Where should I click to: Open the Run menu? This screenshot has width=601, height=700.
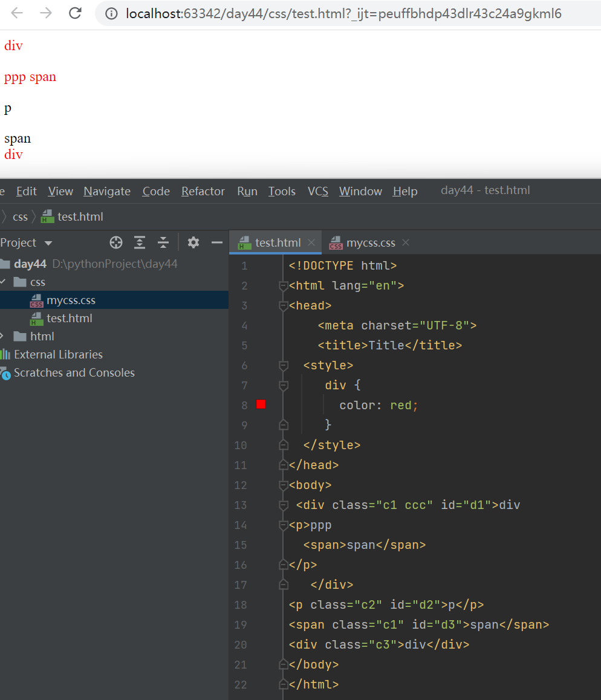(247, 191)
